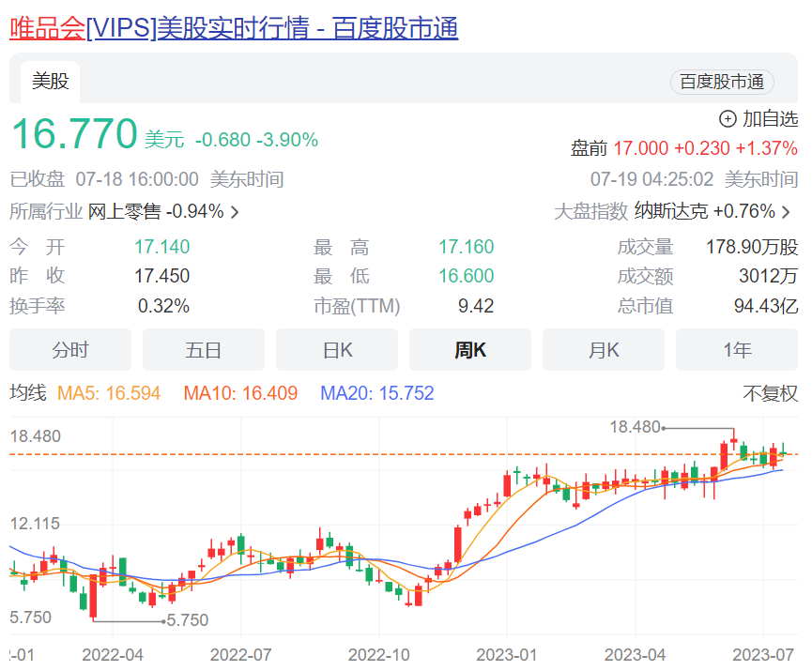This screenshot has width=812, height=671.
Task: Click the 18.480 high marker on chart
Action: pyautogui.click(x=635, y=427)
